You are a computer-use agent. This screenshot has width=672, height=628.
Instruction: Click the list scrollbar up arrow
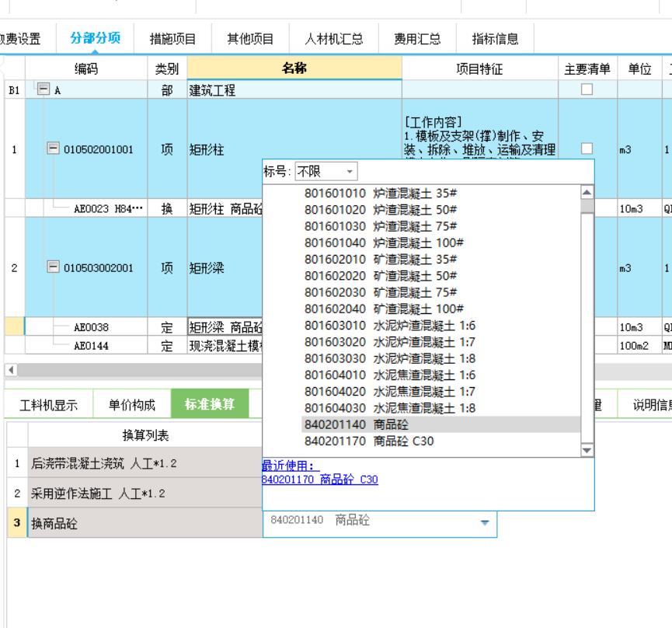[587, 192]
